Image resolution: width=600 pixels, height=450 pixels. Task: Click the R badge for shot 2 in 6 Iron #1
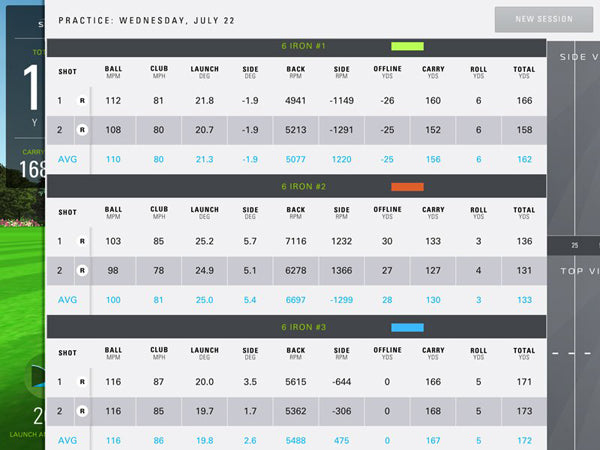tap(82, 130)
